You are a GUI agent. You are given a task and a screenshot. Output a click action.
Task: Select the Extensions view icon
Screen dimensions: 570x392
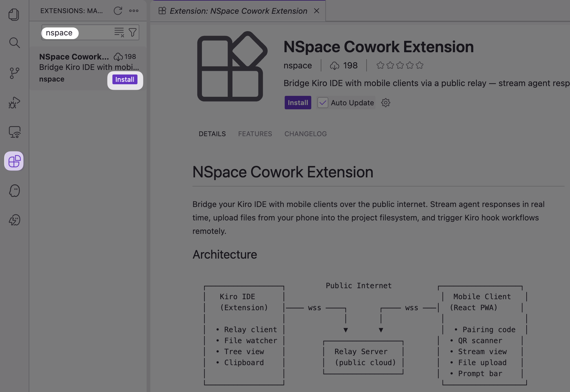(x=14, y=161)
